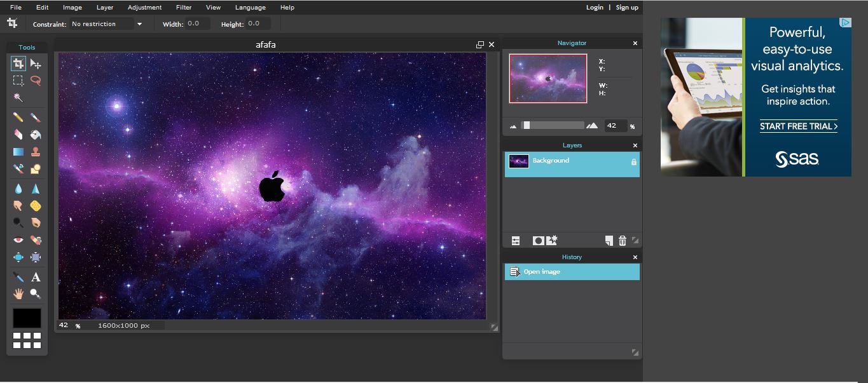The height and width of the screenshot is (383, 868).
Task: Choose the Lasso tool
Action: click(36, 81)
